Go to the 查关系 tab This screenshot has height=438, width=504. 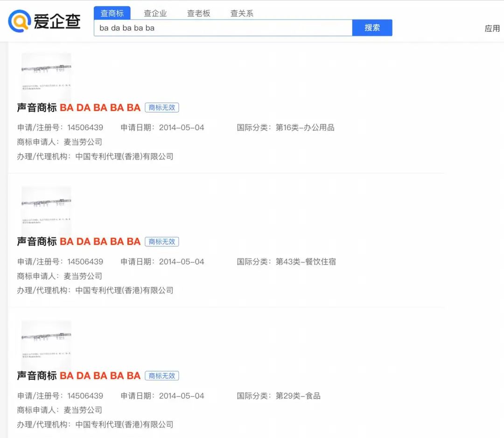[242, 13]
